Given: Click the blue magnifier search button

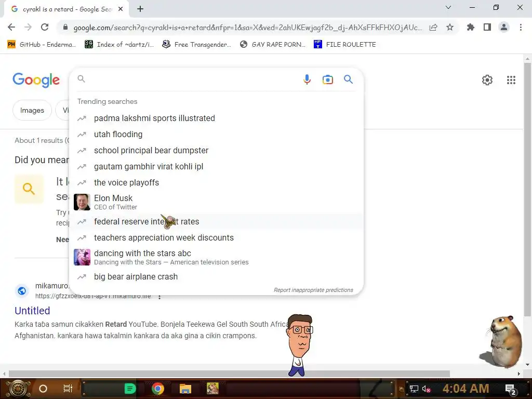Looking at the screenshot, I should [348, 79].
